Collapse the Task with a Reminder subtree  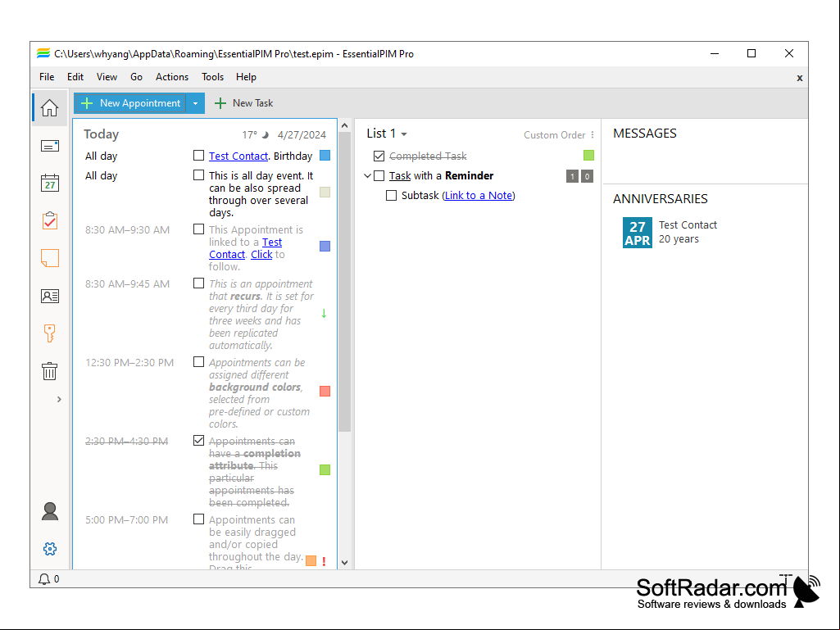(367, 175)
